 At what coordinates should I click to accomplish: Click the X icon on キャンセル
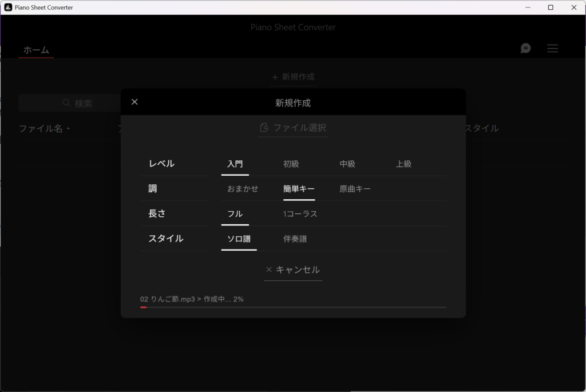[269, 270]
